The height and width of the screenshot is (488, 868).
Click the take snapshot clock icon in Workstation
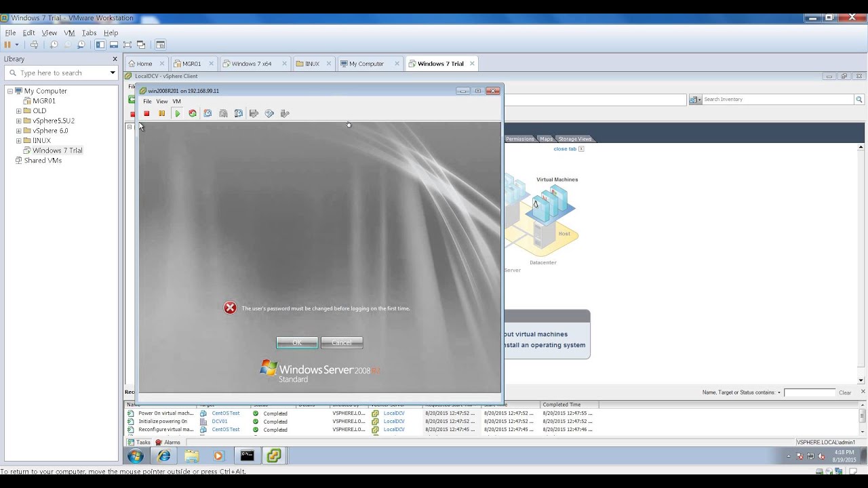click(x=54, y=45)
